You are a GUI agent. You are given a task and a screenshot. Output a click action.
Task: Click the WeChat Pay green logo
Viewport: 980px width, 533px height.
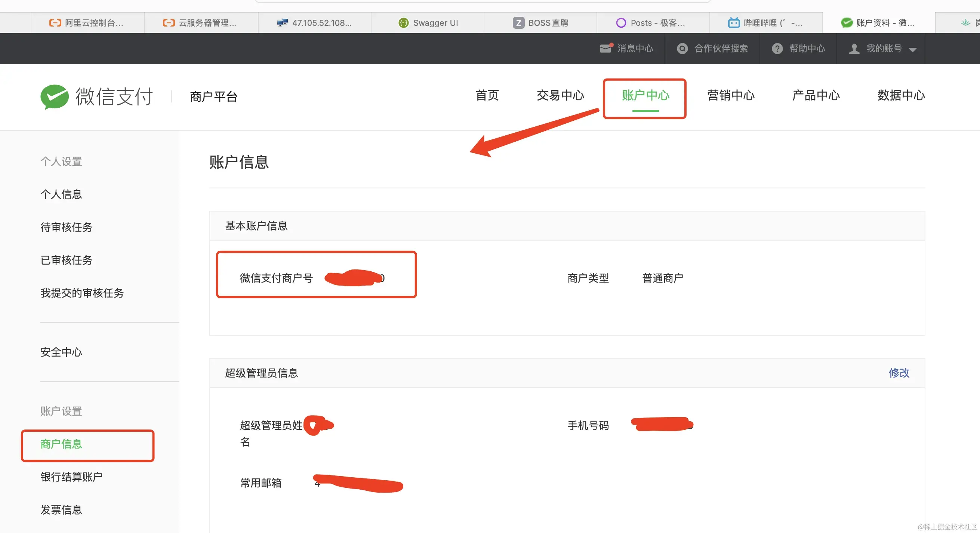click(55, 97)
